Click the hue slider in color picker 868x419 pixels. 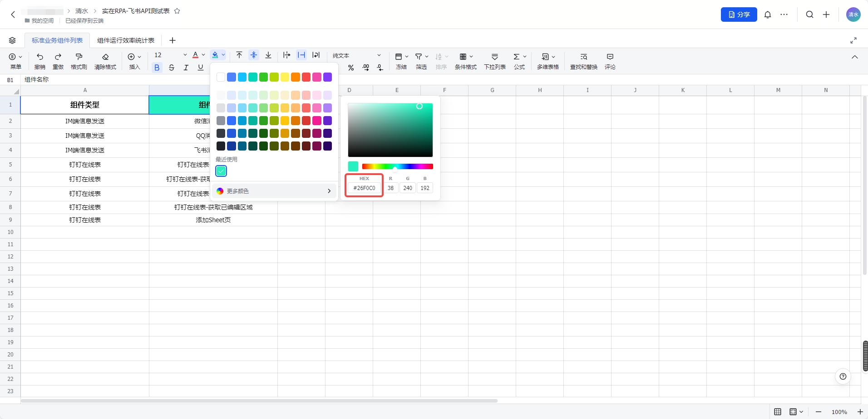point(397,166)
